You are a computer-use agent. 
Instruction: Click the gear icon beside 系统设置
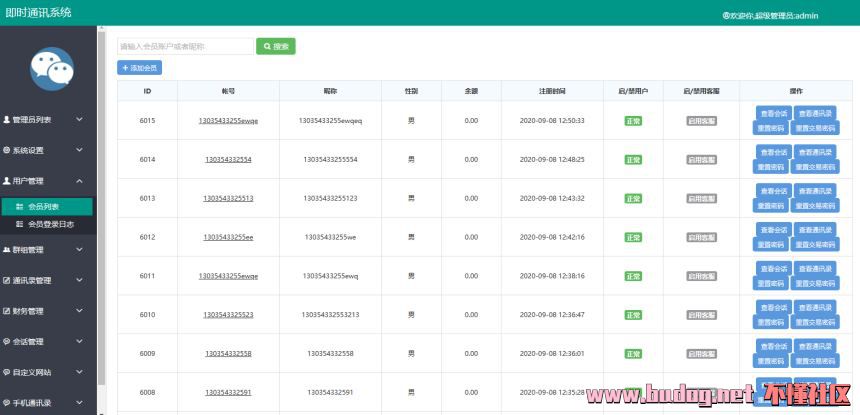coord(7,151)
